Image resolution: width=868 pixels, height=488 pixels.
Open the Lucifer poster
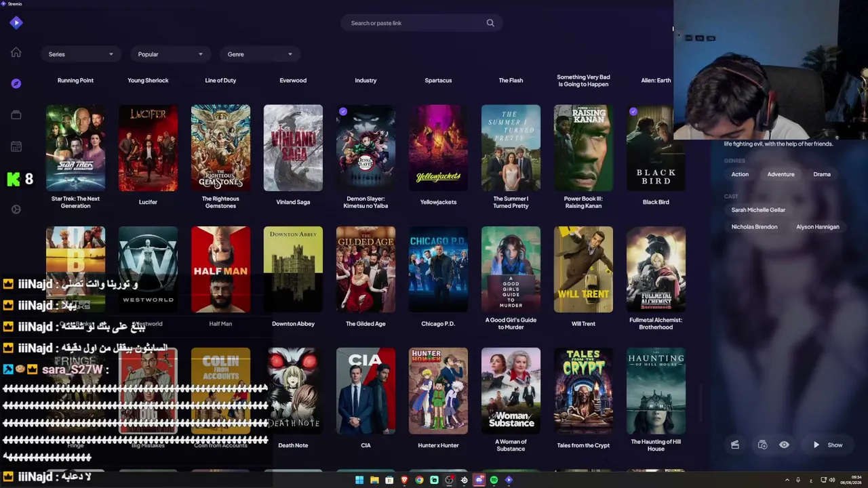(148, 148)
